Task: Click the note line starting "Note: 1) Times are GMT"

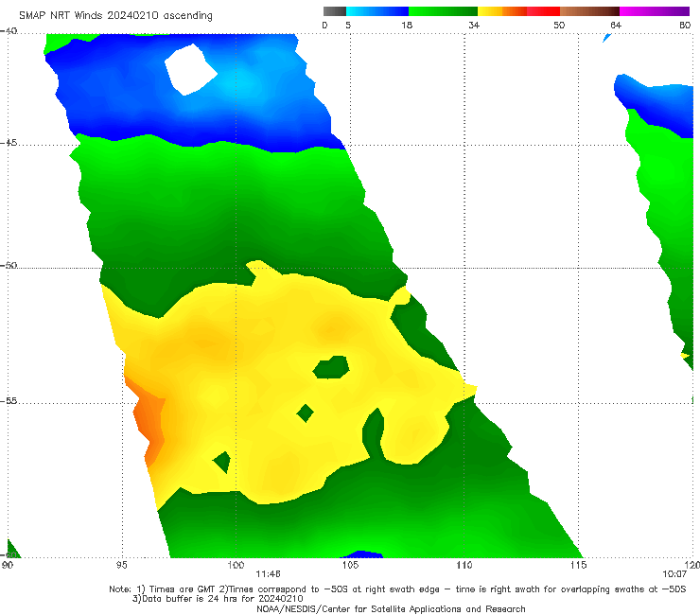Action: (x=397, y=589)
